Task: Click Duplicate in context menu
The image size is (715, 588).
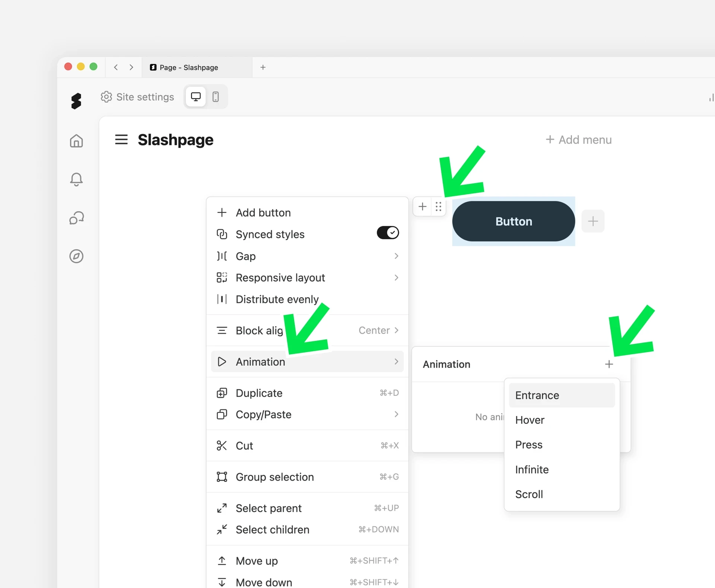Action: coord(307,393)
